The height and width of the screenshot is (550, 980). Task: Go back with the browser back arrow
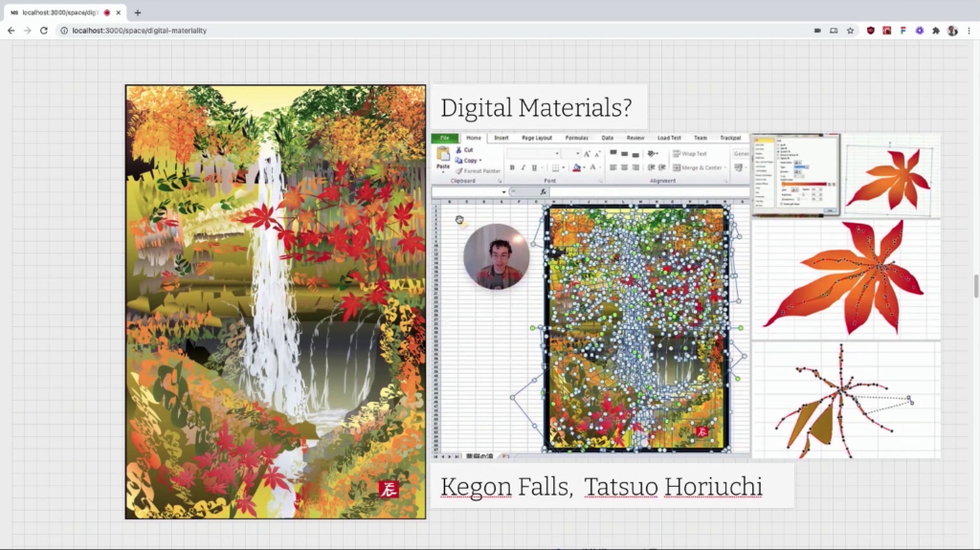pyautogui.click(x=11, y=30)
